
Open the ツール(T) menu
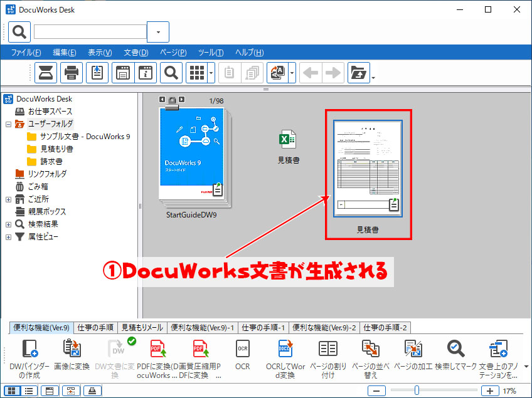coord(211,53)
